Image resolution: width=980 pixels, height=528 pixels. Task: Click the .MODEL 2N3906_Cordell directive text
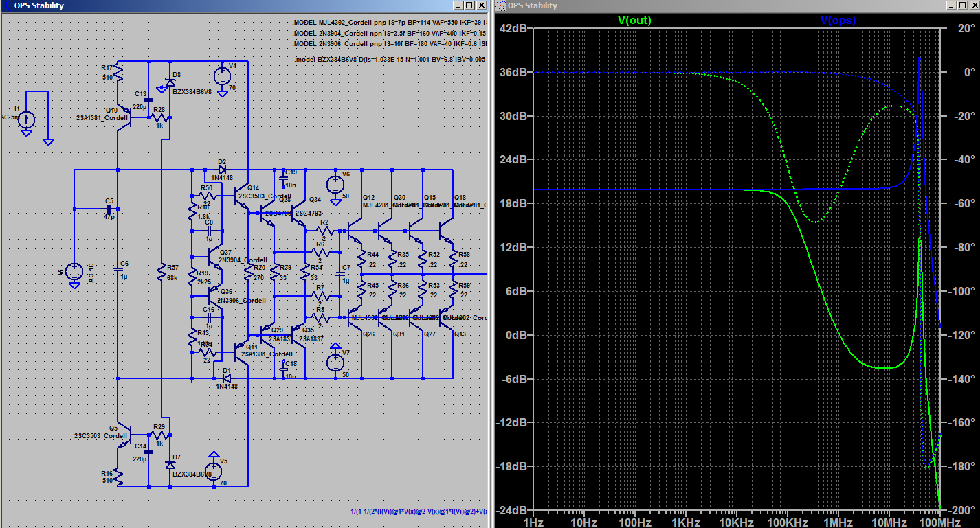390,43
